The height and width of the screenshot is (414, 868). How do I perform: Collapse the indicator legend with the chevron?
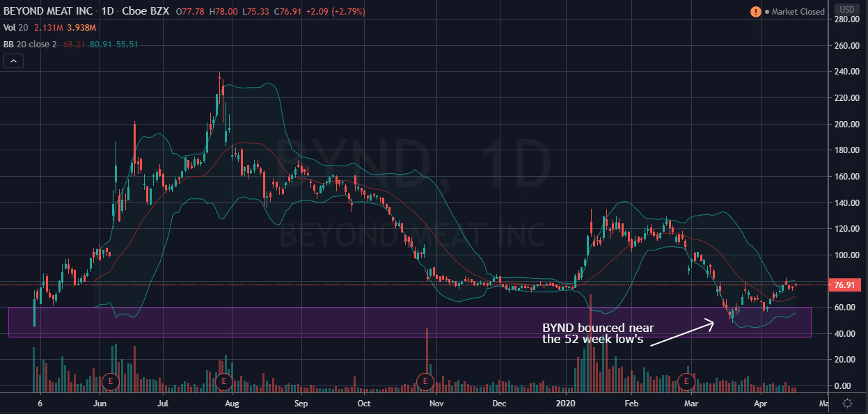13,61
